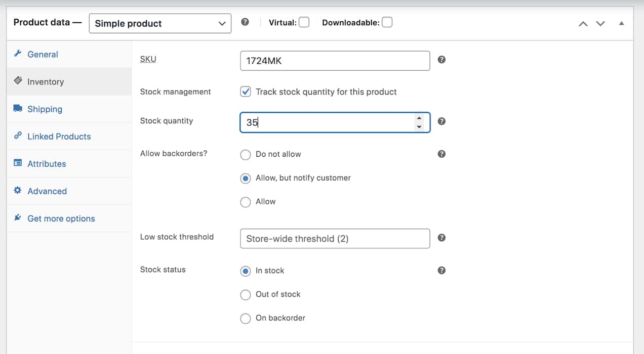The height and width of the screenshot is (354, 644).
Task: Click the help icon beside Low stock threshold
Action: coord(441,238)
